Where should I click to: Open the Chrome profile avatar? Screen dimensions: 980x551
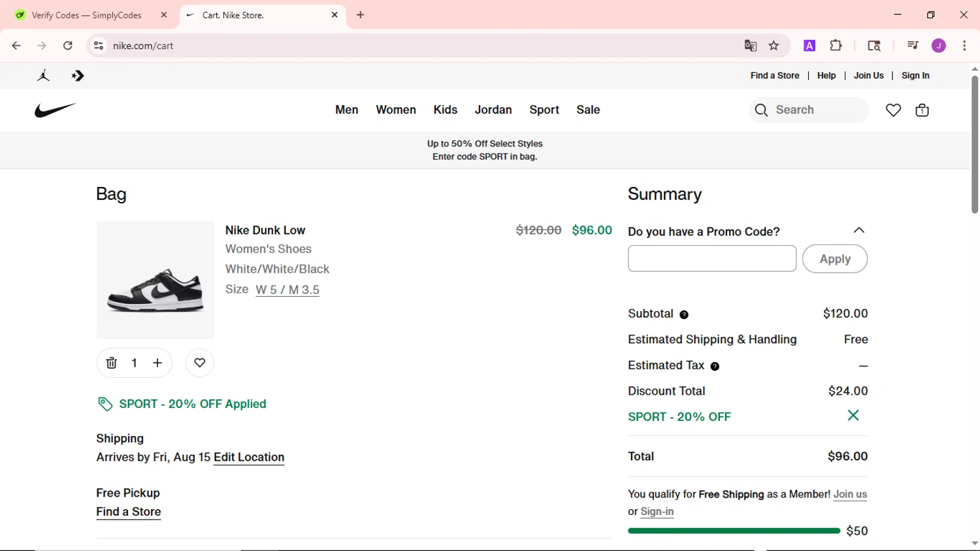939,46
